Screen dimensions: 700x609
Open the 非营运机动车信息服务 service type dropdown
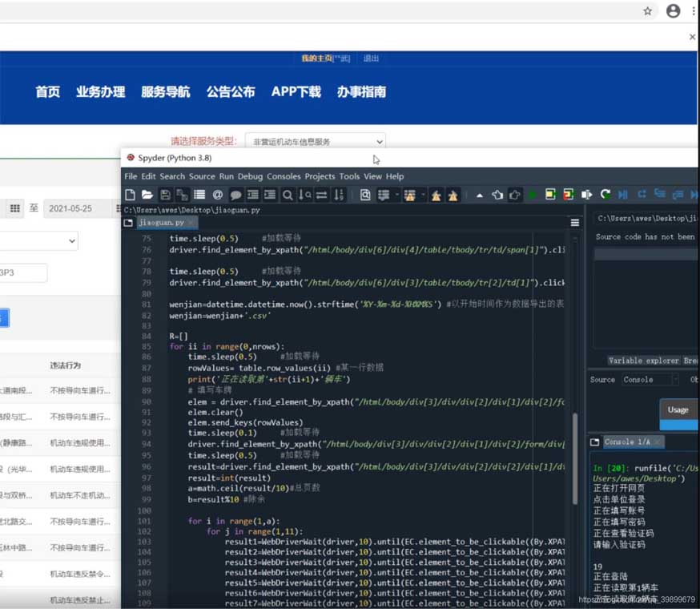(316, 139)
